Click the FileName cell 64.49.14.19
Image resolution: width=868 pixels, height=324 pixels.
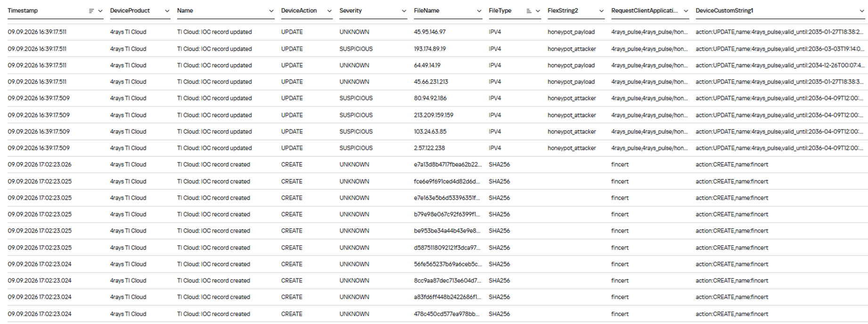(x=427, y=65)
